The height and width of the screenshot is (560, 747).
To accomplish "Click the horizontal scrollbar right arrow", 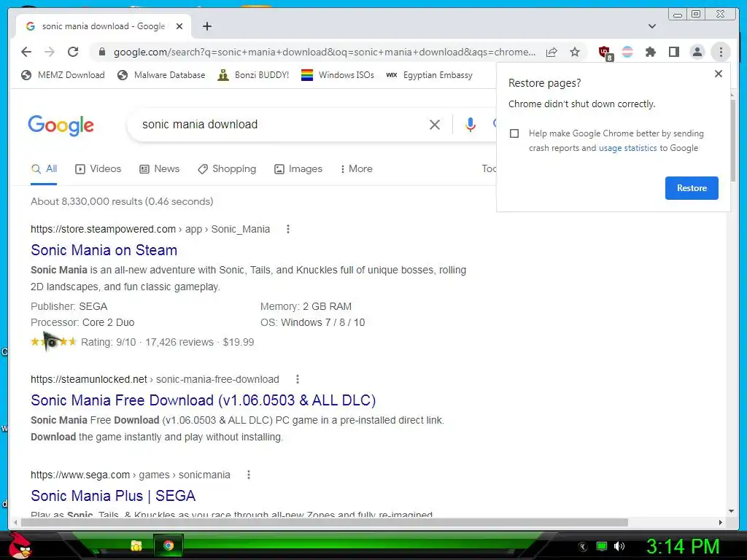I will pyautogui.click(x=720, y=522).
